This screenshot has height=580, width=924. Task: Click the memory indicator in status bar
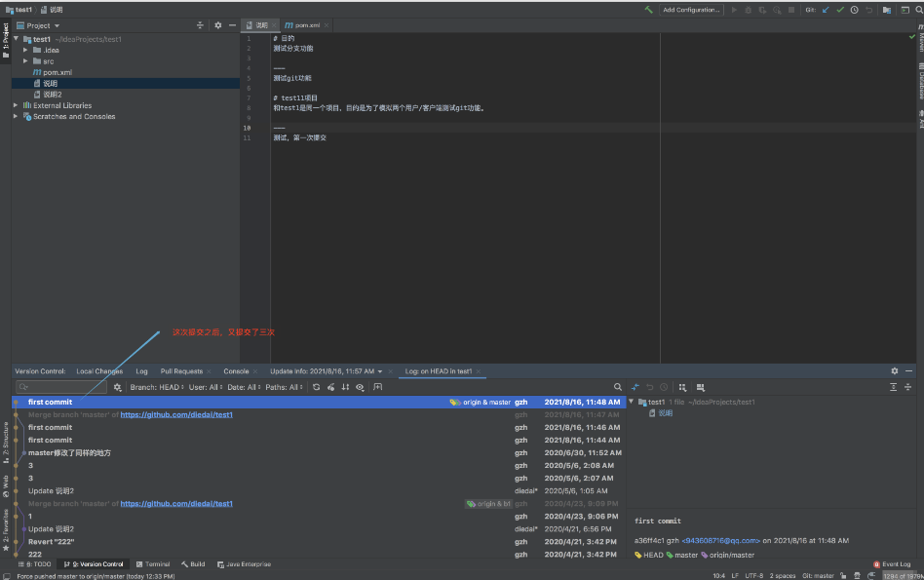(x=903, y=576)
